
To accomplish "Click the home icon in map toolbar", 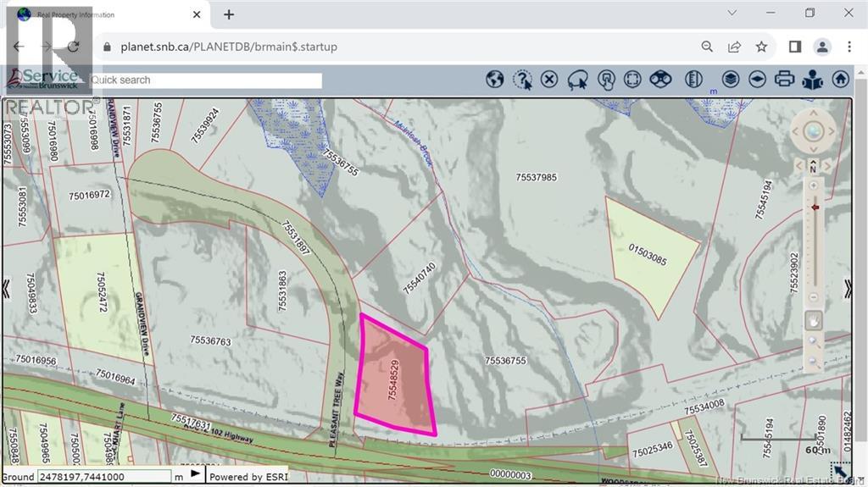I will point(840,80).
